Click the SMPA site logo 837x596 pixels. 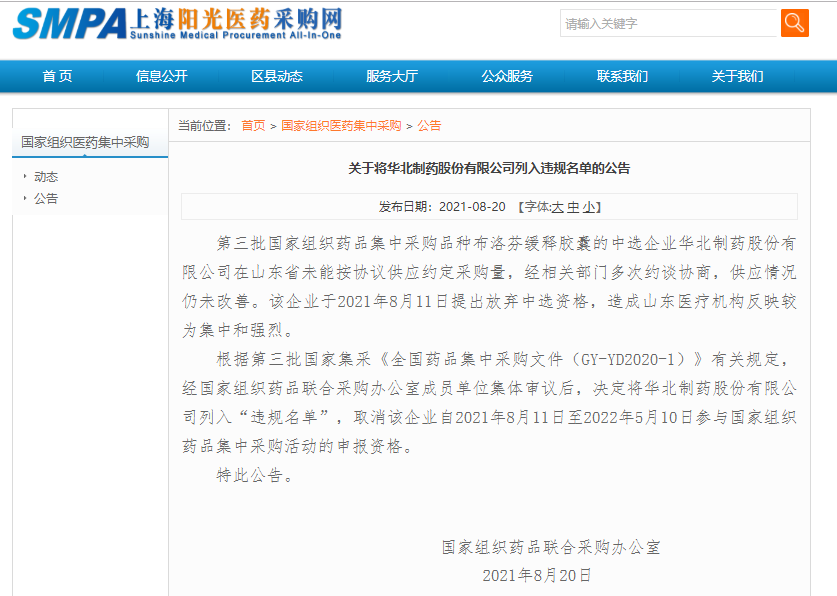177,23
